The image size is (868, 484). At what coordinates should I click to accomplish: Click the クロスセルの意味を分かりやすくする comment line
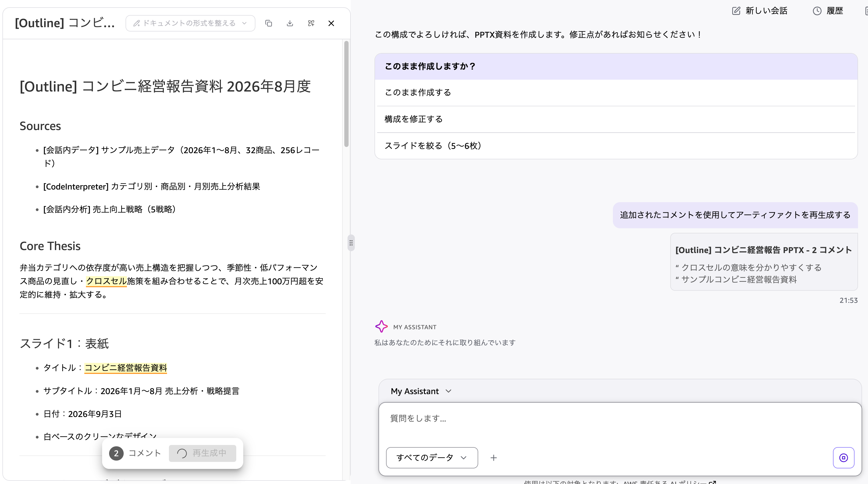[748, 268]
